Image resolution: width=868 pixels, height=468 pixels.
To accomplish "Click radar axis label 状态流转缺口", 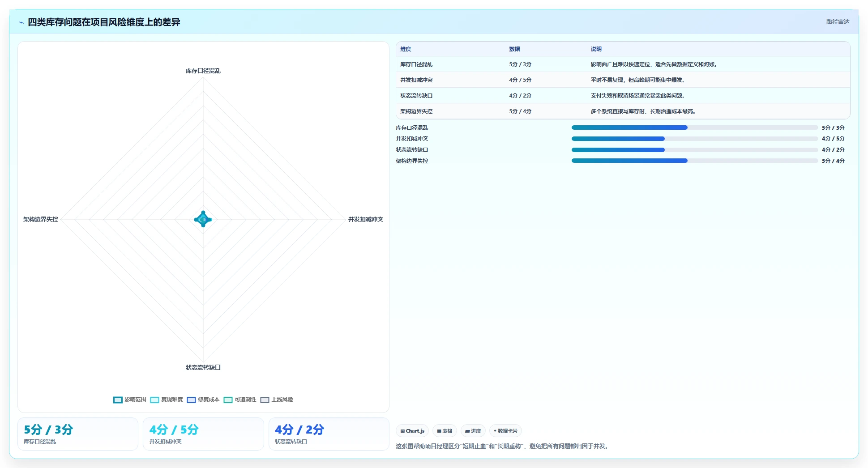I will 203,367.
